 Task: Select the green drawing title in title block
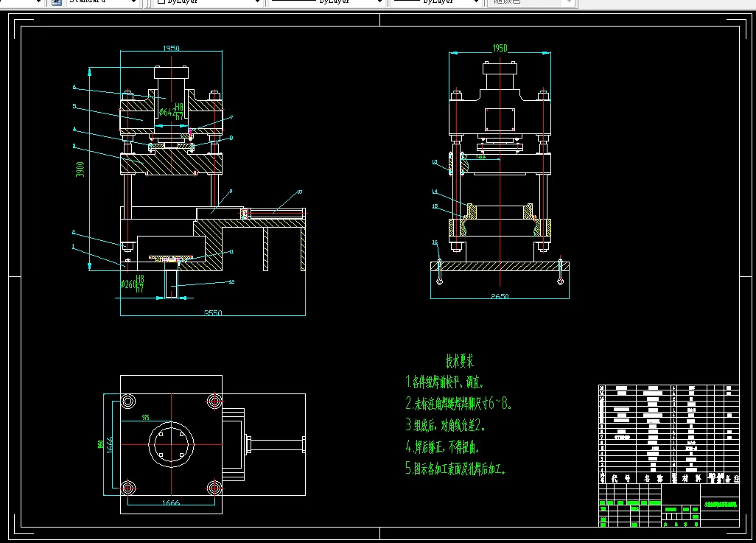pos(721,505)
